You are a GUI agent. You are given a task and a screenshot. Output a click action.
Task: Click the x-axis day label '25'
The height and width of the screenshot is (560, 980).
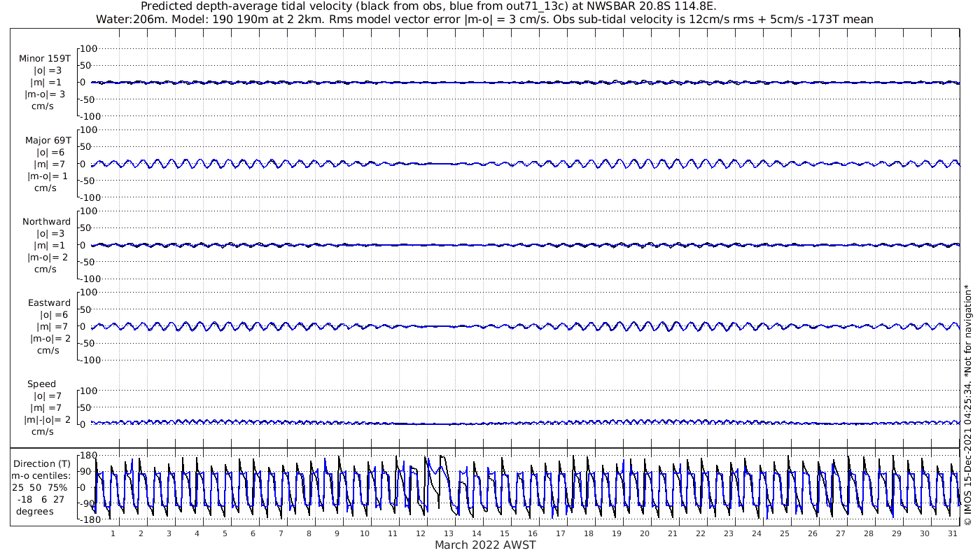coord(784,533)
